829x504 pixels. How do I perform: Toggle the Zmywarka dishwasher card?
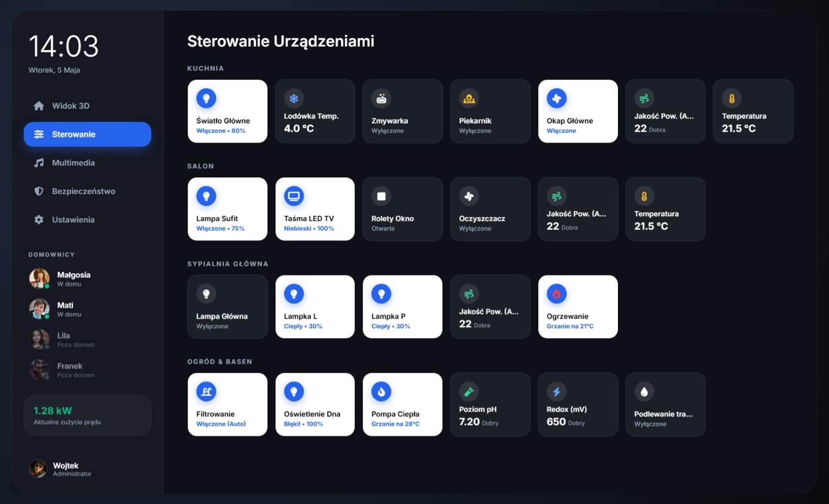[x=402, y=111]
